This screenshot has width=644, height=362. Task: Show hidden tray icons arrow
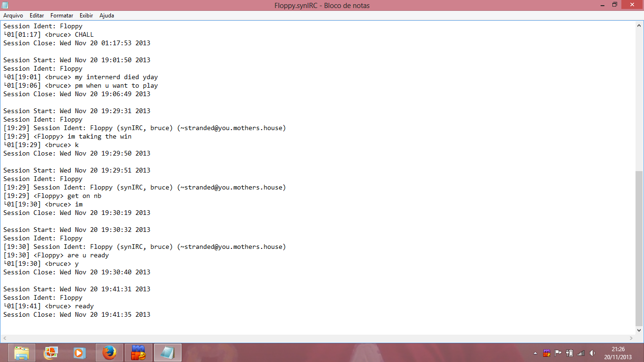point(535,353)
